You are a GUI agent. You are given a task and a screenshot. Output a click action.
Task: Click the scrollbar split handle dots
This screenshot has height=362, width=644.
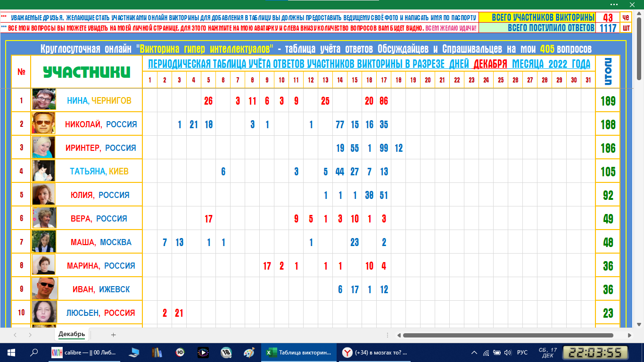(388, 335)
